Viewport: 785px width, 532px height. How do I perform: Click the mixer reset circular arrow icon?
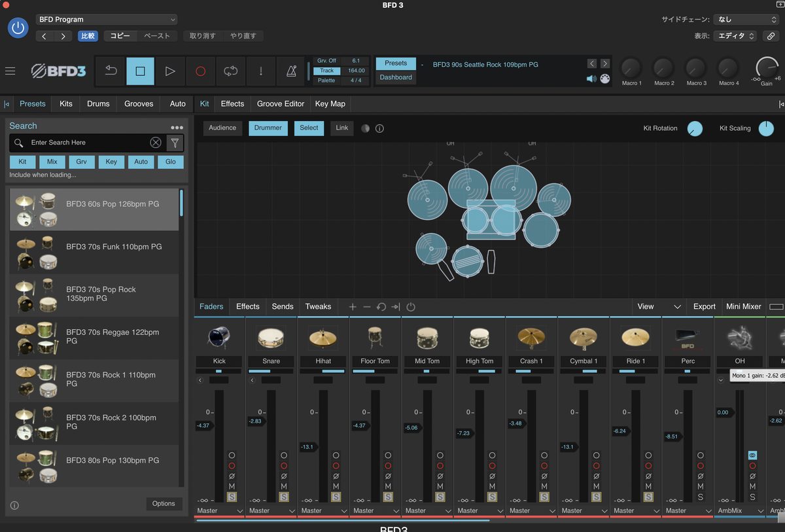pyautogui.click(x=381, y=307)
